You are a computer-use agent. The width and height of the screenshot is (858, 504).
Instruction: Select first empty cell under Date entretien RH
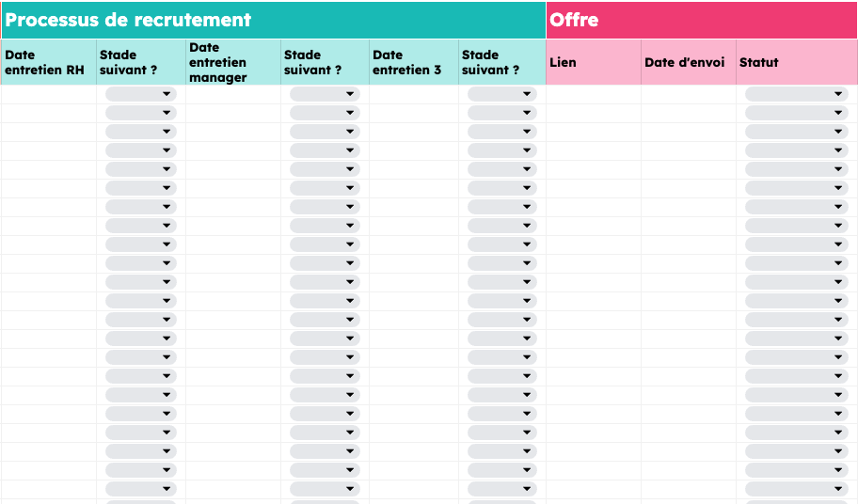(48, 94)
